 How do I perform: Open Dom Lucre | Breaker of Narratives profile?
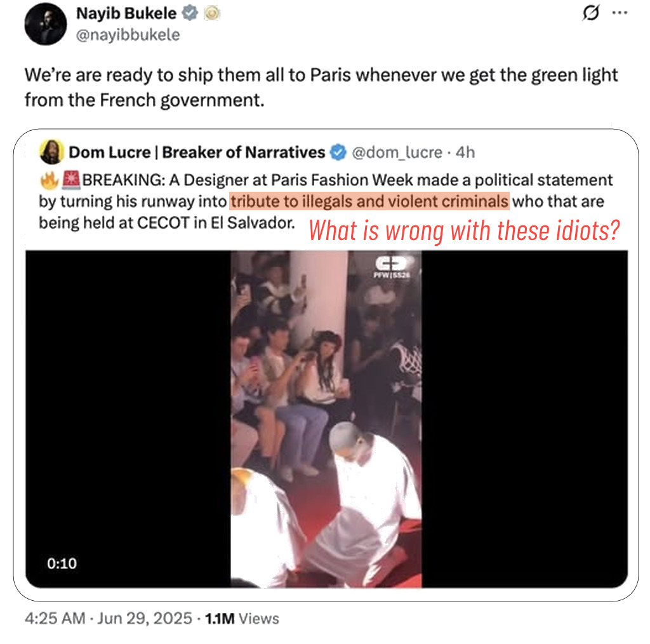(196, 152)
